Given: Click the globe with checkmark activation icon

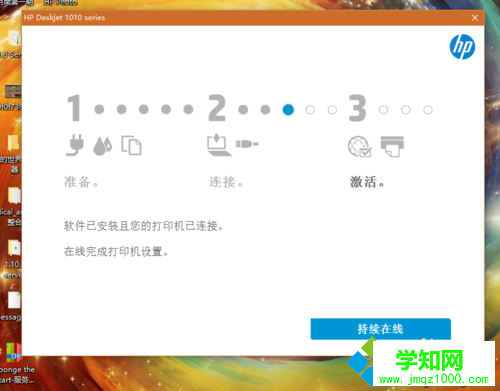Looking at the screenshot, I should (x=359, y=146).
